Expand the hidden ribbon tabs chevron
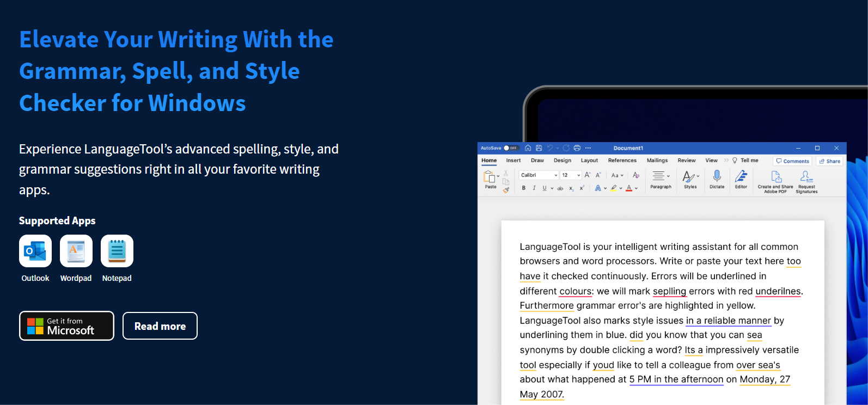 tap(726, 161)
